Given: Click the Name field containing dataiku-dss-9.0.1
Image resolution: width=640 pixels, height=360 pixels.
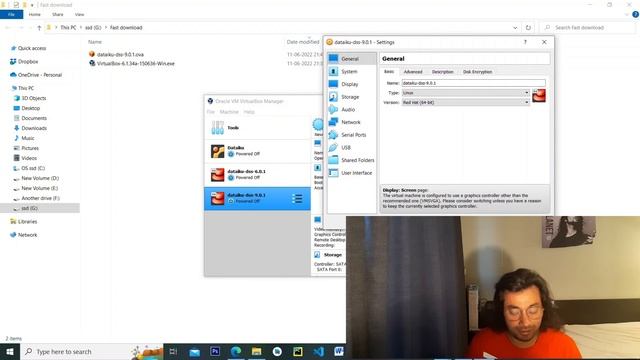Looking at the screenshot, I should click(473, 83).
